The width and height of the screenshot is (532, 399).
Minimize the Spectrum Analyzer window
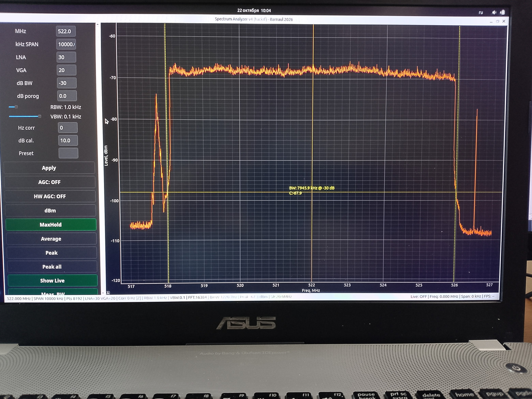[x=491, y=22]
